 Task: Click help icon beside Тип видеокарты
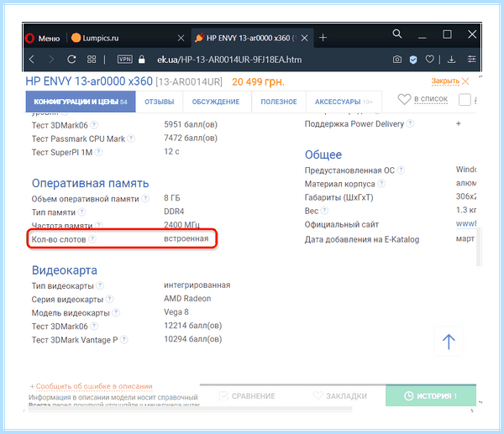coord(100,285)
